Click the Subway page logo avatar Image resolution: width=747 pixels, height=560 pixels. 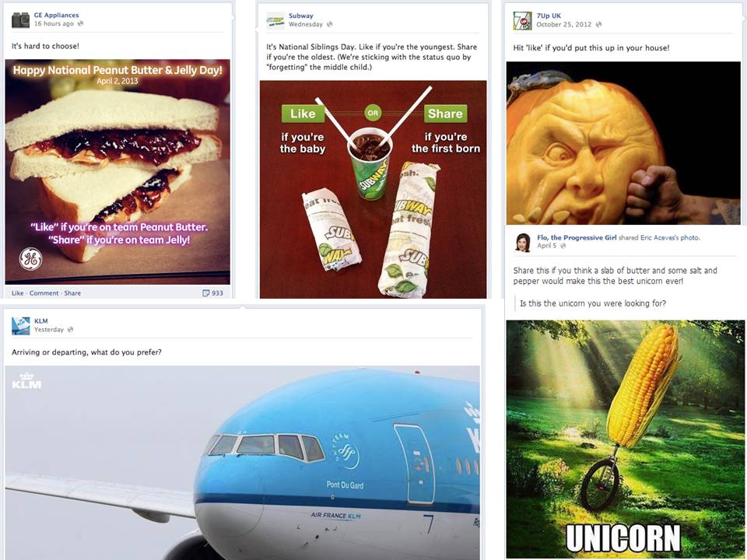[x=275, y=20]
